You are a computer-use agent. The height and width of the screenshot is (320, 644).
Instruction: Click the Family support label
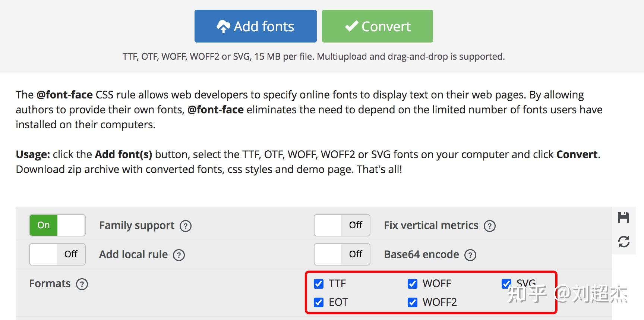pos(137,226)
